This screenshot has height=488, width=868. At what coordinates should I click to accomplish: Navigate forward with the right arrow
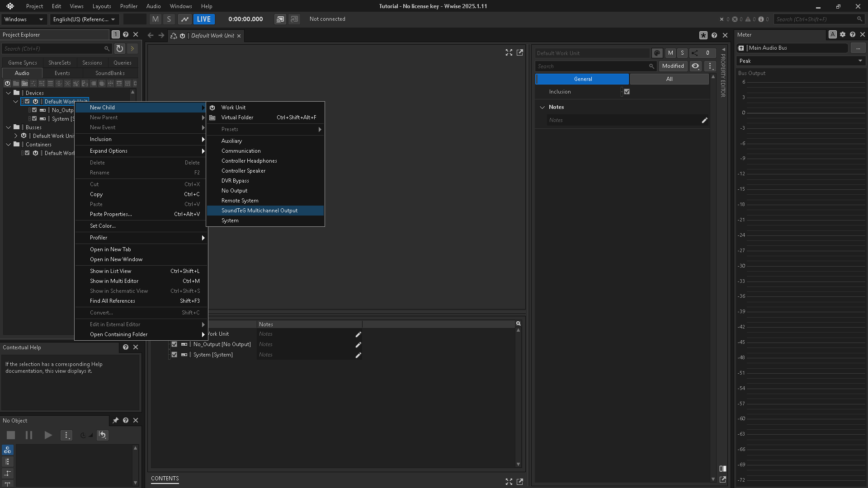point(161,35)
